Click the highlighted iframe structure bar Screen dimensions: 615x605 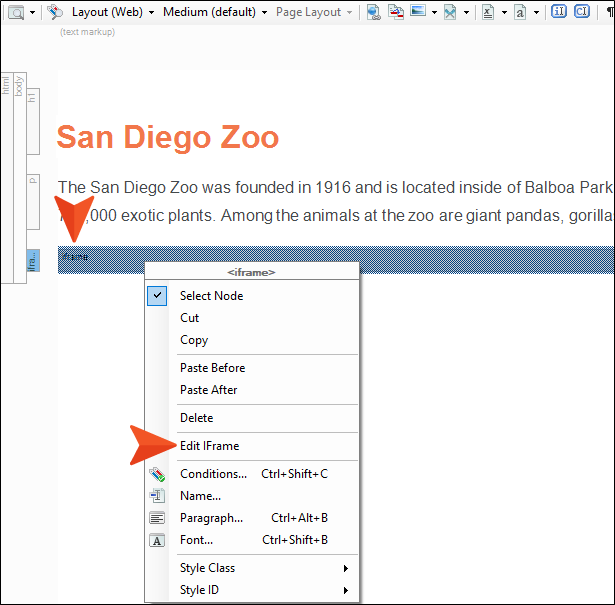coord(33,260)
